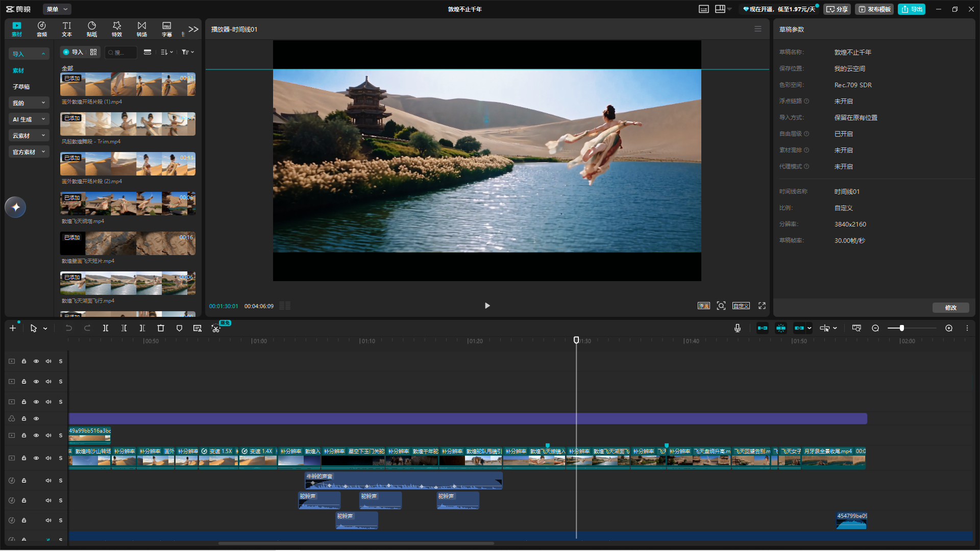Select the 敦煌壁画飞天短片.mp4 thumbnail

(128, 243)
